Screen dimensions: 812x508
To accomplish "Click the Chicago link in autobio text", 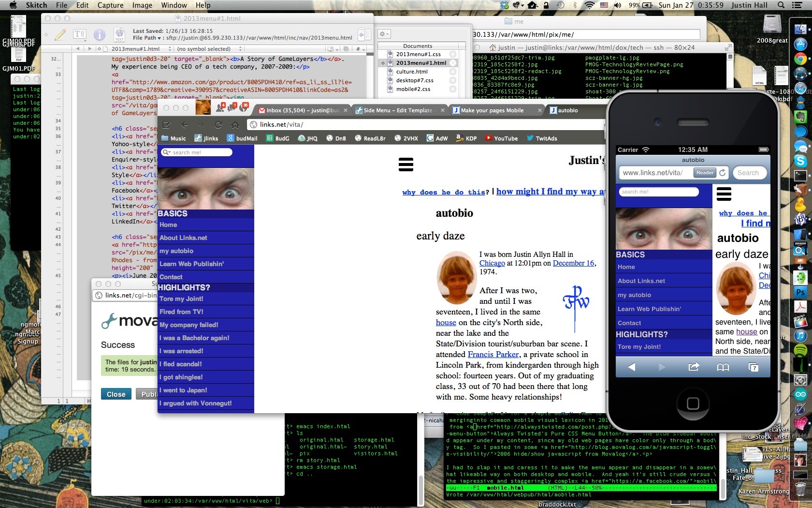I will tap(492, 263).
